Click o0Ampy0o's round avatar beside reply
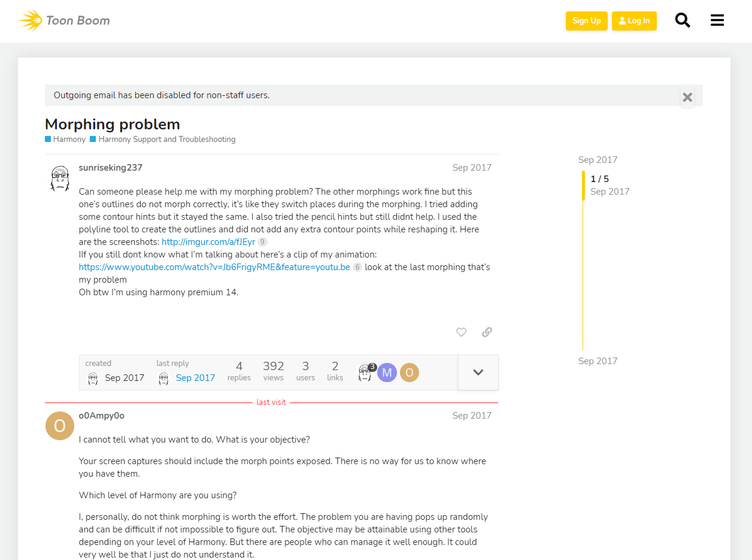Image resolution: width=752 pixels, height=560 pixels. [60, 426]
